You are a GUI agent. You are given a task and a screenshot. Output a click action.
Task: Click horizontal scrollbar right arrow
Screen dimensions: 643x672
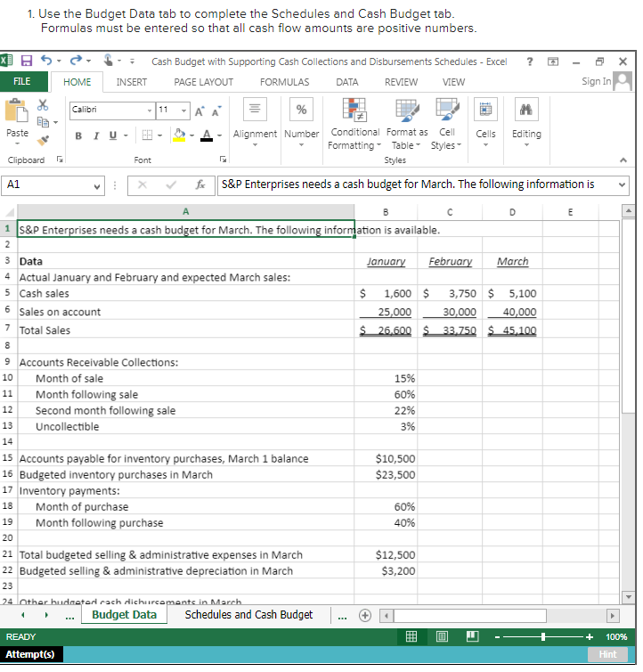click(x=613, y=616)
